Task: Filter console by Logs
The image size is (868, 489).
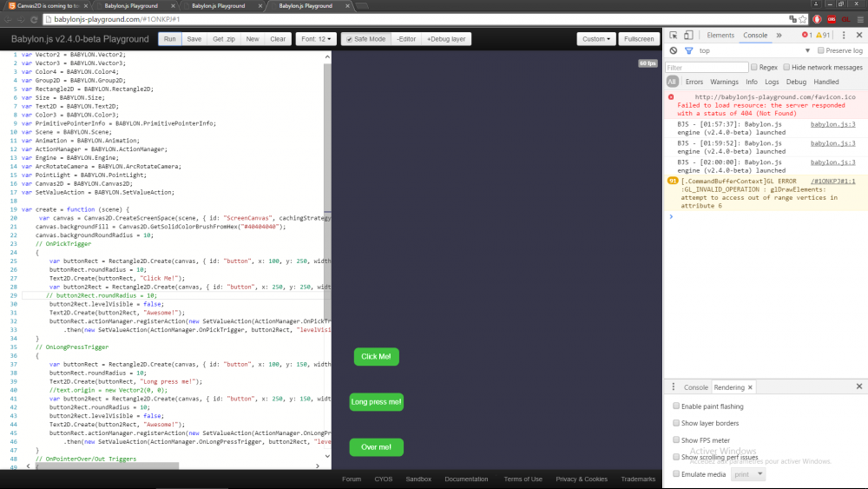Action: coord(772,82)
